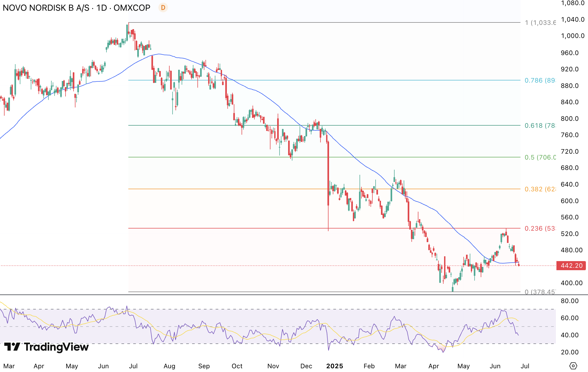Viewport: 588px width, 372px height.
Task: Select the 0.5 (706.0 Fibonacci label
Action: 540,157
